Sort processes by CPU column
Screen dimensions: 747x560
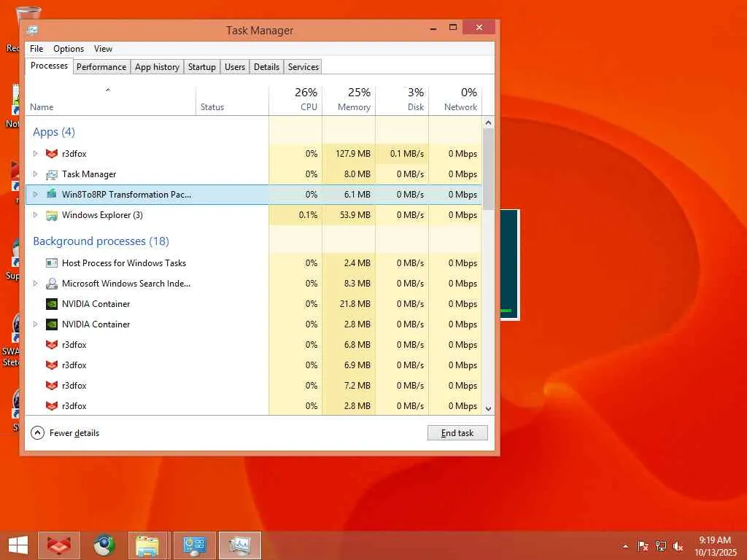[295, 101]
